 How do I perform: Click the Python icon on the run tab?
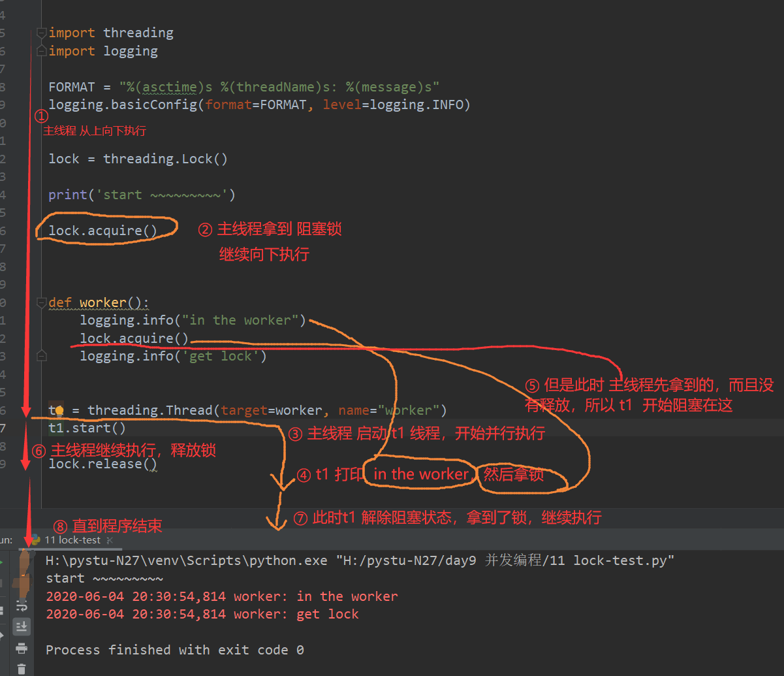click(x=36, y=540)
